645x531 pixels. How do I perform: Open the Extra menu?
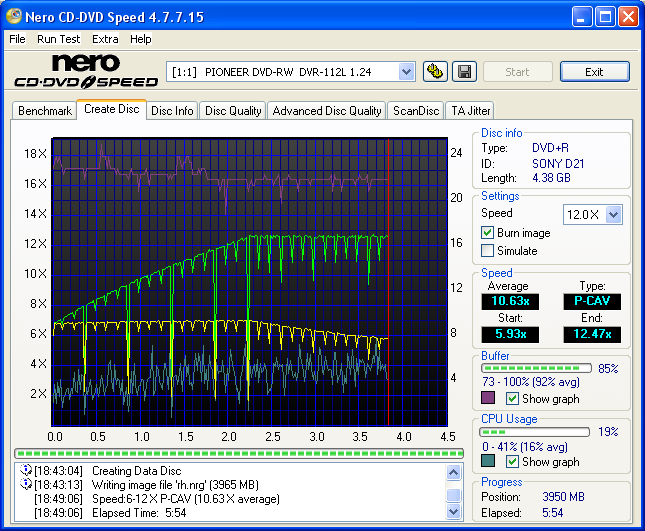(x=105, y=39)
